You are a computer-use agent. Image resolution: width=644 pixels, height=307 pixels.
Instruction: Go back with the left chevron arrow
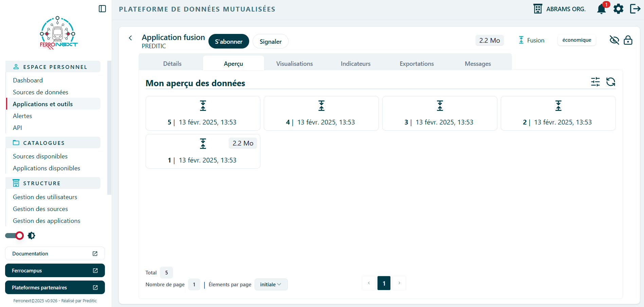pyautogui.click(x=130, y=38)
